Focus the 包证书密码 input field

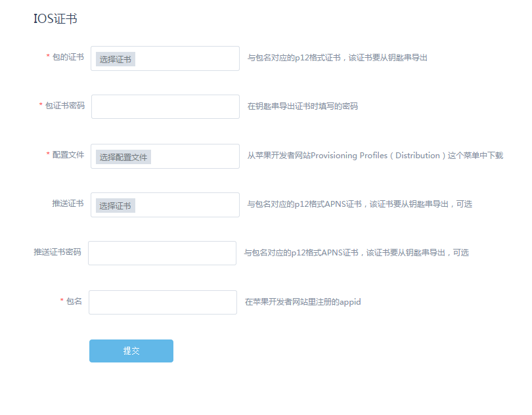165,106
